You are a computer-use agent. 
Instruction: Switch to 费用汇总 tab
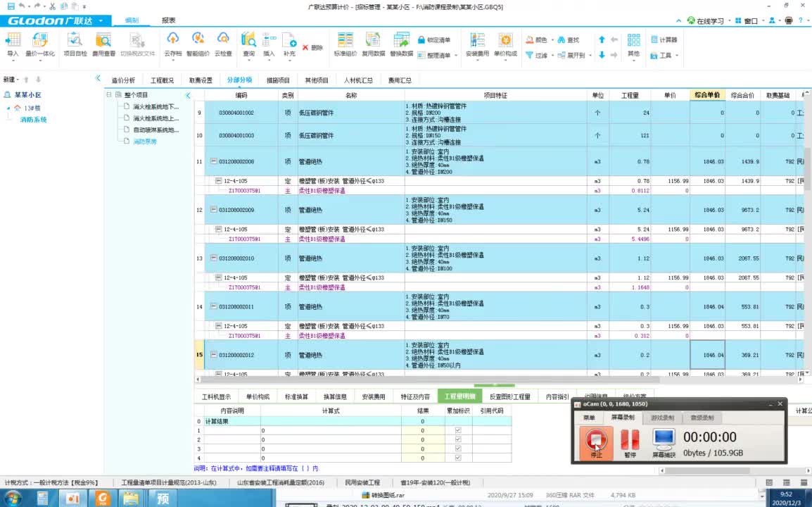pos(400,80)
